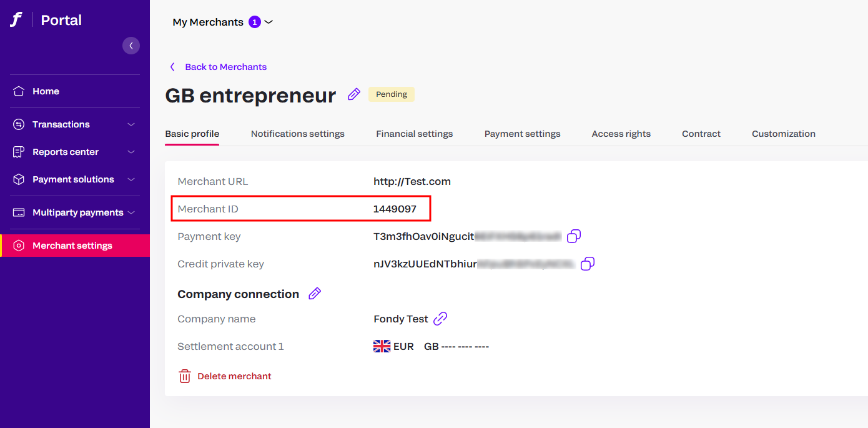This screenshot has height=428, width=868.
Task: Collapse the sidebar with the round arrow button
Action: 131,46
